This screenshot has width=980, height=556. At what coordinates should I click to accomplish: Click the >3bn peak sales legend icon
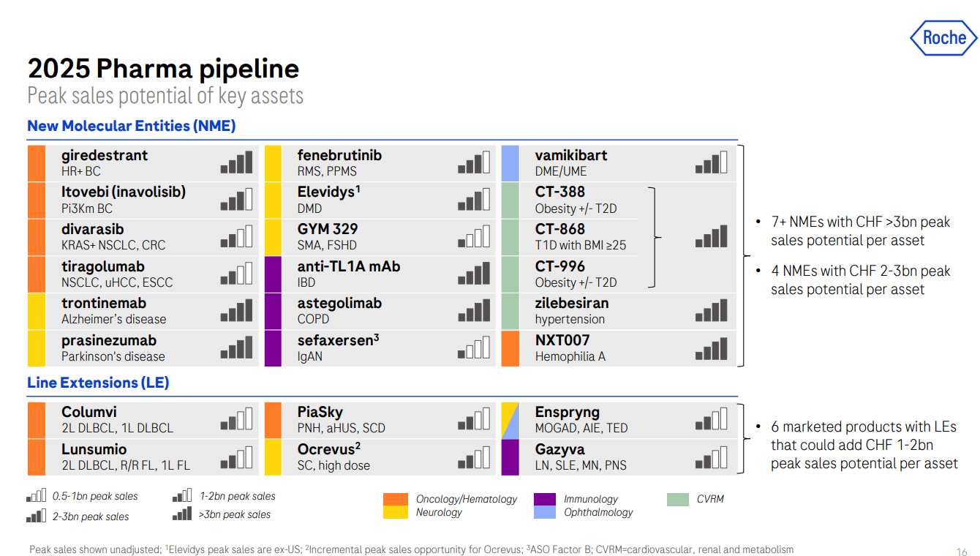(183, 514)
